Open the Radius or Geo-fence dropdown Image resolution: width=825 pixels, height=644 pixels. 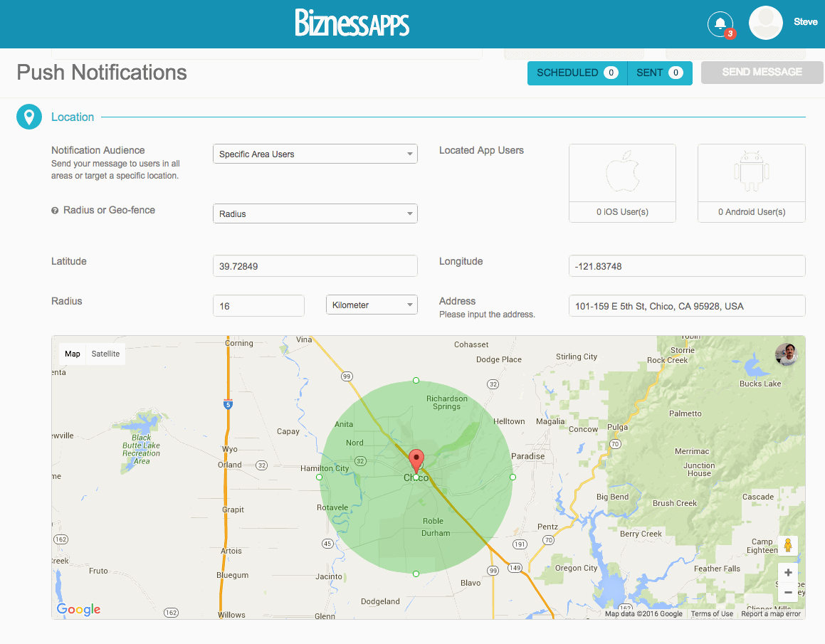tap(315, 213)
